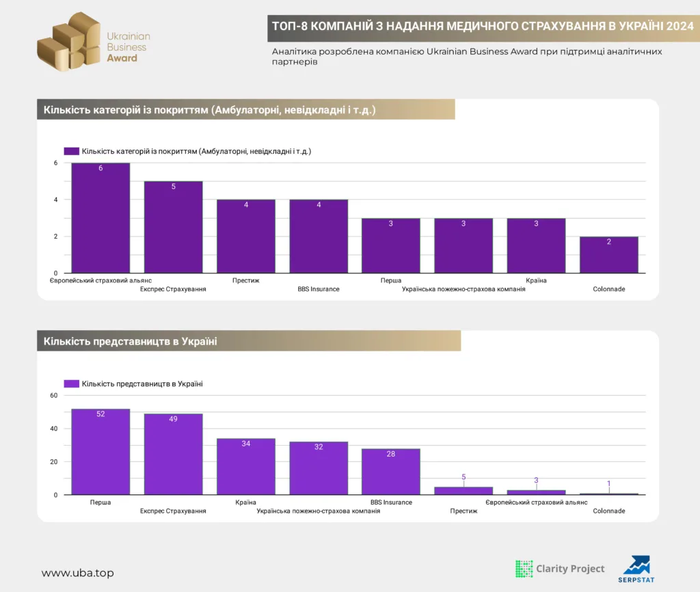Image resolution: width=700 pixels, height=592 pixels.
Task: Click the 'Clarity Project' name text
Action: (570, 568)
